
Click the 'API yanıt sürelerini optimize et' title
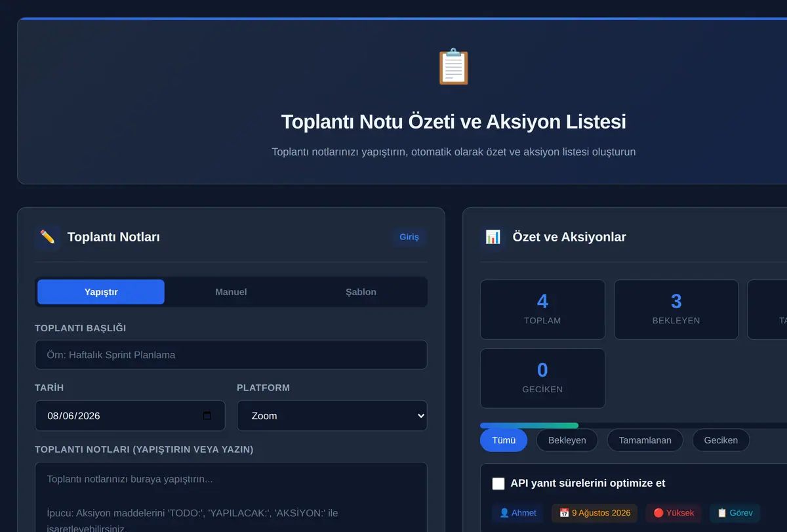tap(588, 483)
